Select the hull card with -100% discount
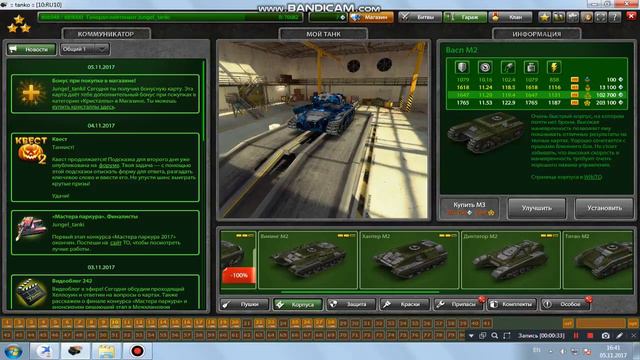Viewport: 640px width, 360px height. click(238, 260)
